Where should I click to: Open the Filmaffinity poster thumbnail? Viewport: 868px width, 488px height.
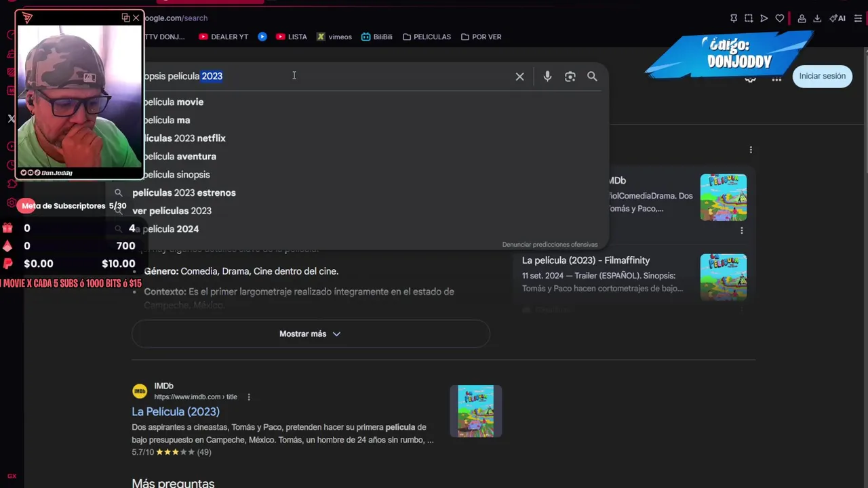(724, 277)
